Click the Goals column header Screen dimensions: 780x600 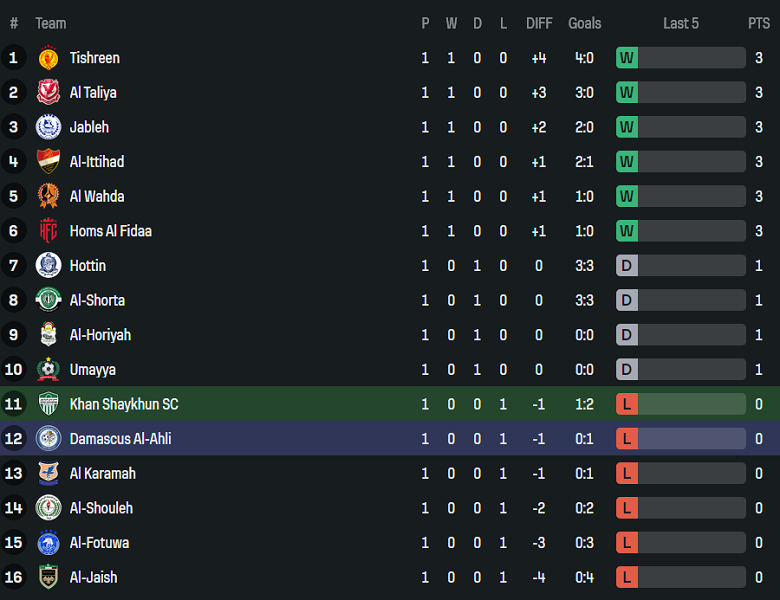click(x=585, y=23)
